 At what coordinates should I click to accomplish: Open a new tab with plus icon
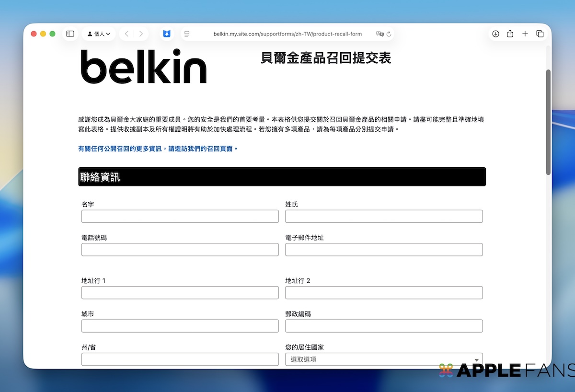tap(525, 34)
